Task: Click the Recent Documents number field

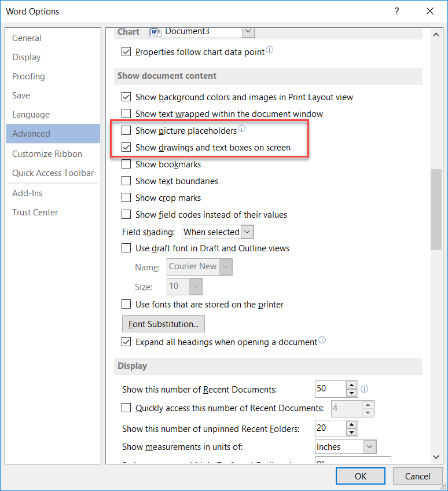Action: (331, 389)
